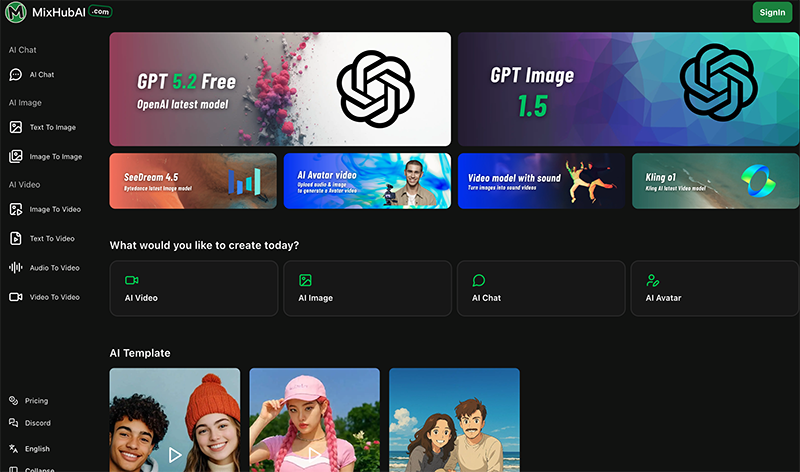Screen dimensions: 800x472
Task: Click the language translate icon beside English
Action: [14, 449]
